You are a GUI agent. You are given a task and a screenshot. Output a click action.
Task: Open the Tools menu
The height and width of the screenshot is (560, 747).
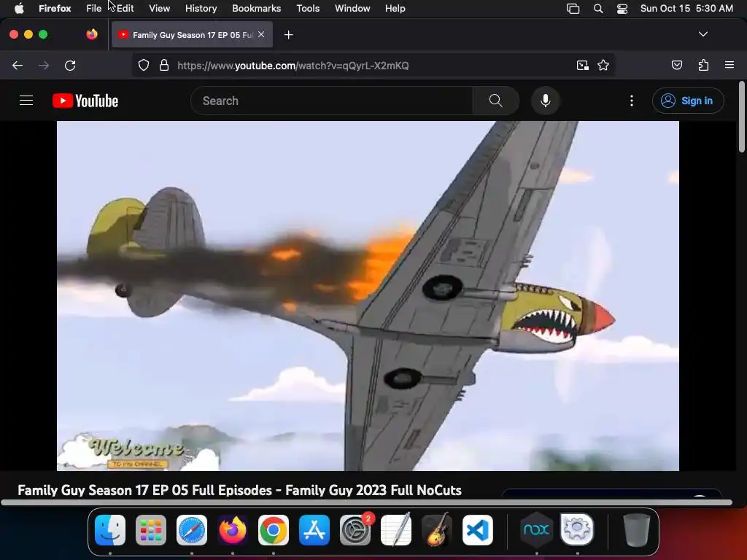(308, 8)
